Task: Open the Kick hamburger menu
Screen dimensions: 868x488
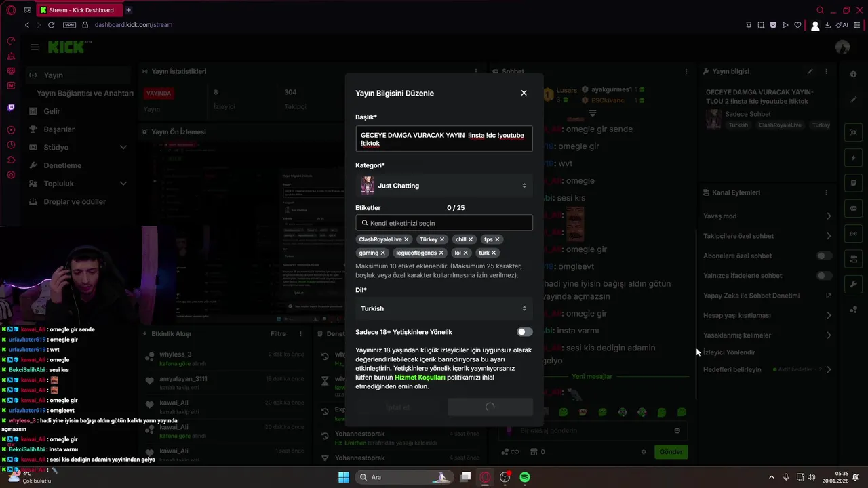Action: [x=35, y=47]
